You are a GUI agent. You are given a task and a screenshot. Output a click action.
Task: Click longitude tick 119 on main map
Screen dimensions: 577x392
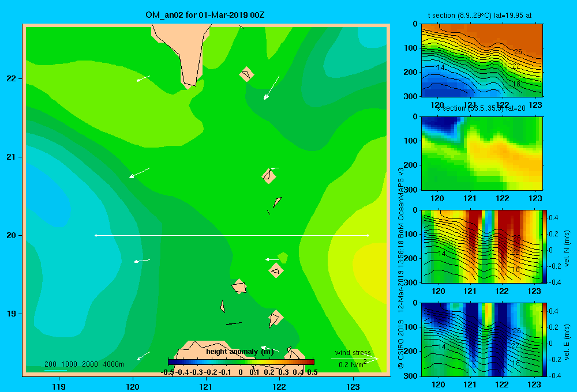click(x=59, y=386)
